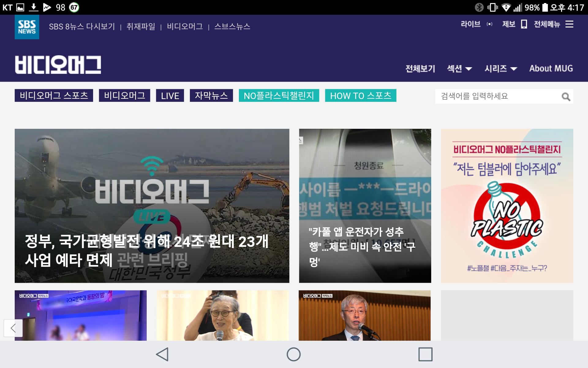Open the SBS News logo home
This screenshot has height=368, width=588.
point(27,27)
